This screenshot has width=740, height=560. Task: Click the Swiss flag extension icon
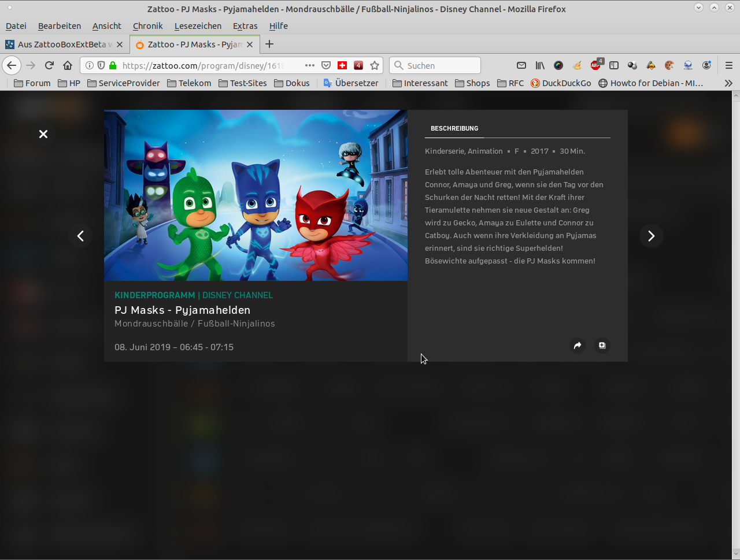pyautogui.click(x=342, y=65)
